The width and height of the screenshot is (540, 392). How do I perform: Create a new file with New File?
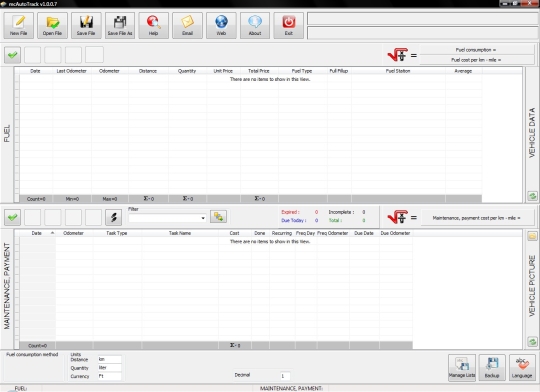click(x=19, y=25)
